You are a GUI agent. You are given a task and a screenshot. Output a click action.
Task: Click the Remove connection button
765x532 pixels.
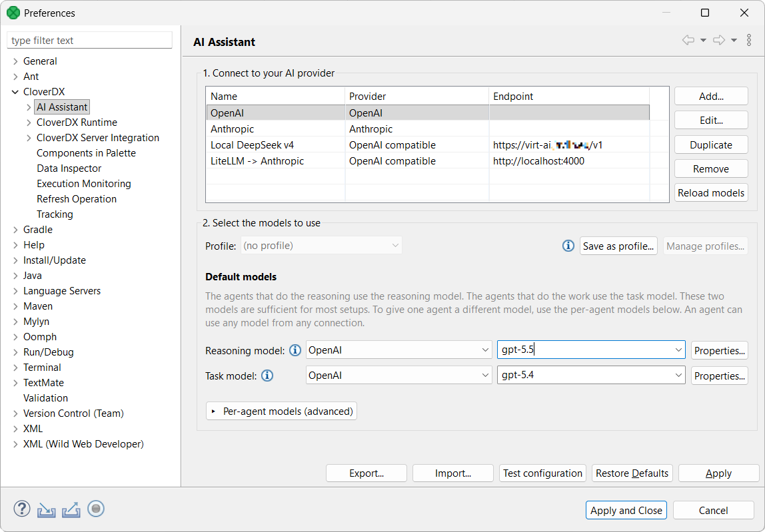tap(711, 168)
